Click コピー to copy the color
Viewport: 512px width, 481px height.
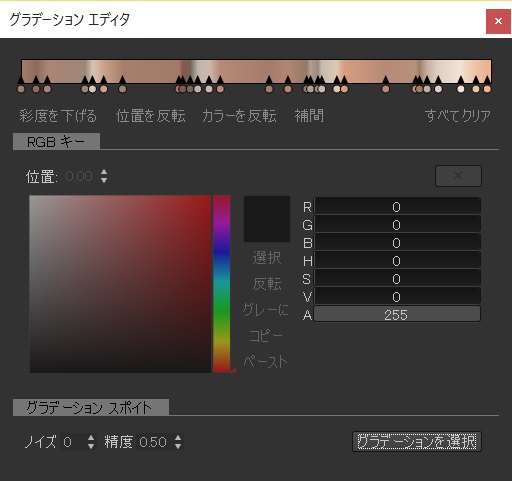click(x=266, y=336)
